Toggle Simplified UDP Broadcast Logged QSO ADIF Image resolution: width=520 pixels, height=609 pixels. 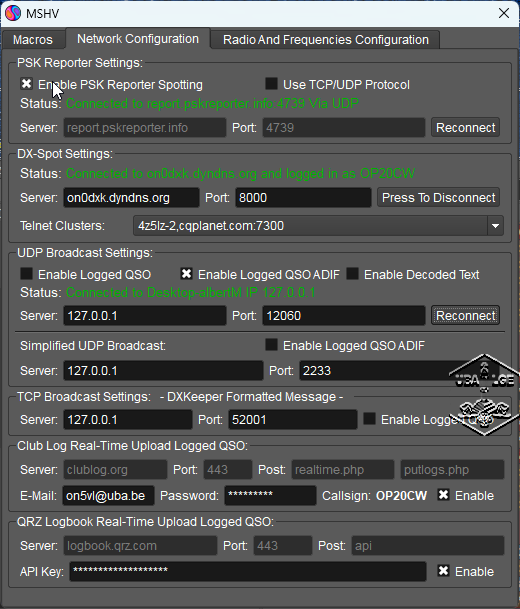pos(271,345)
